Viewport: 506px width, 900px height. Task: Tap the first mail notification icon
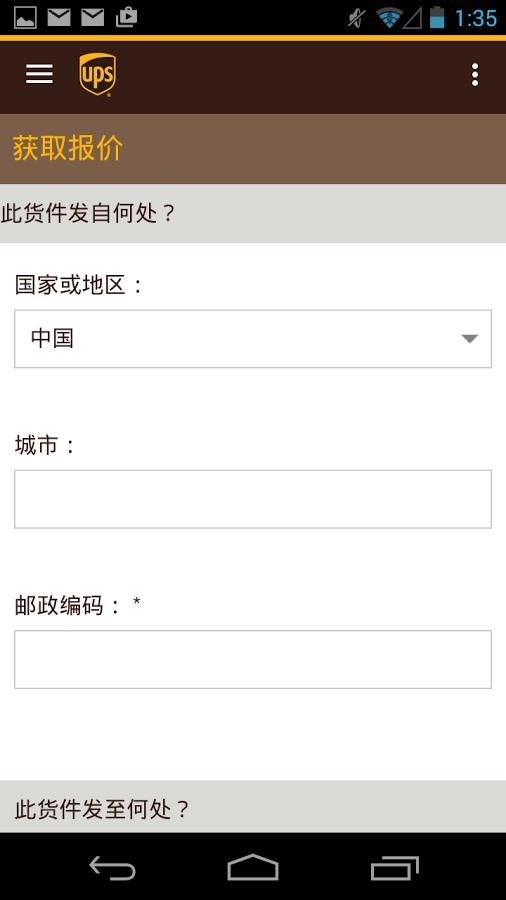click(59, 17)
